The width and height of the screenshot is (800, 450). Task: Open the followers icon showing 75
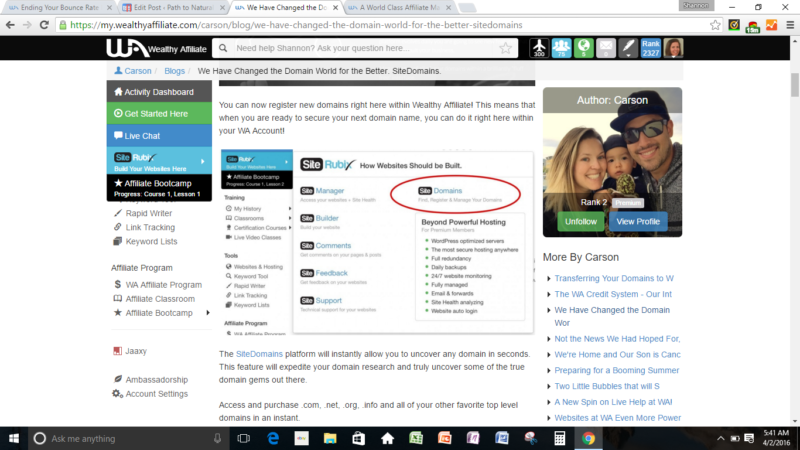[x=561, y=48]
